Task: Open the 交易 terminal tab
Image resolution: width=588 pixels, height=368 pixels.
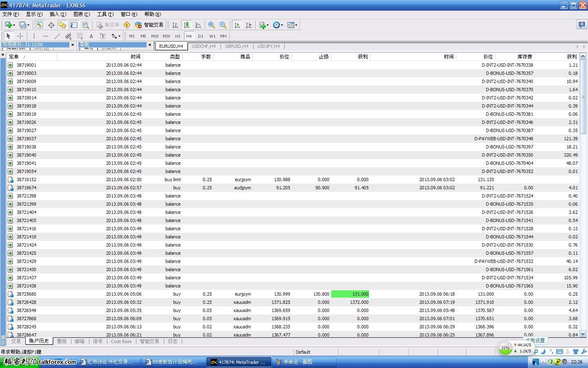Action: (x=16, y=341)
